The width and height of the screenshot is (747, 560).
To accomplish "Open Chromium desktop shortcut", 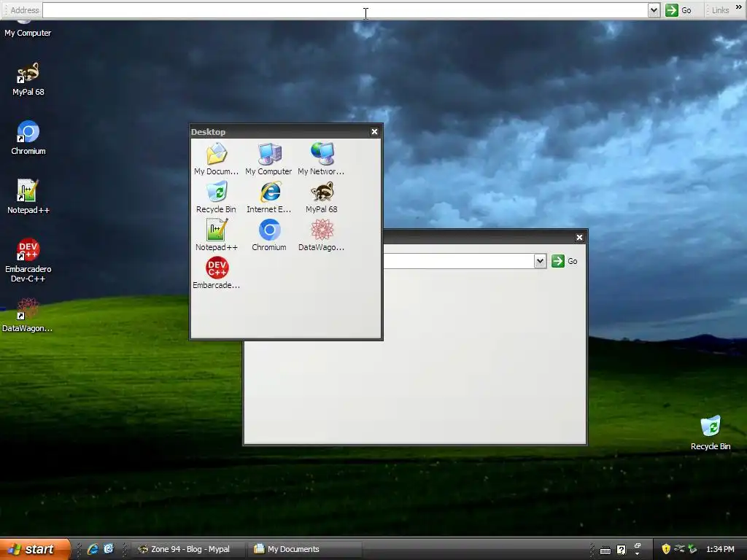I will tap(28, 138).
